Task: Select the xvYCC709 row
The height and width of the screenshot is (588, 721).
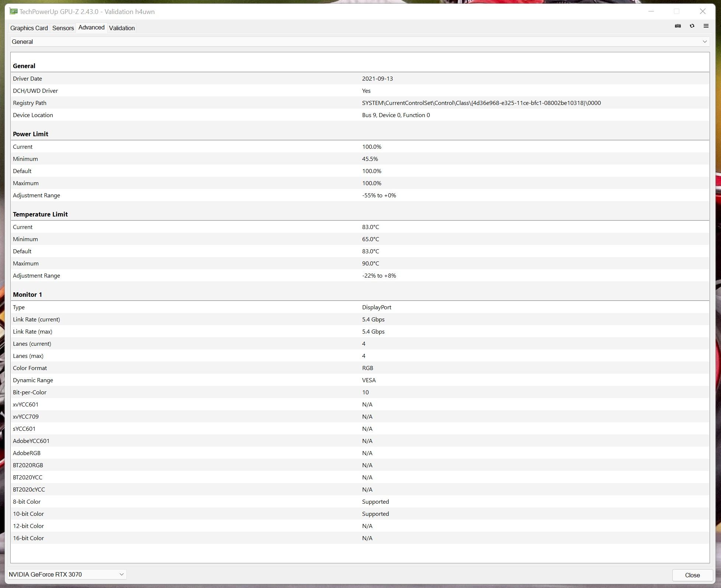Action: (360, 416)
